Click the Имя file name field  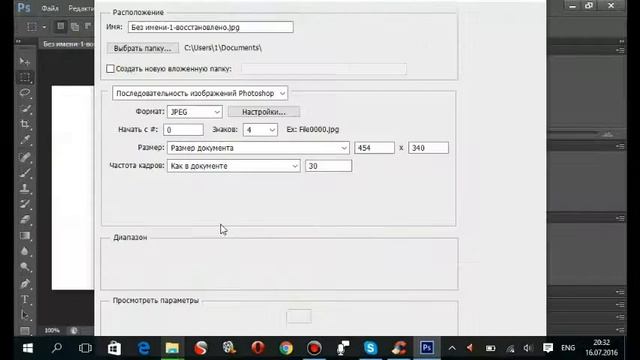pyautogui.click(x=211, y=27)
